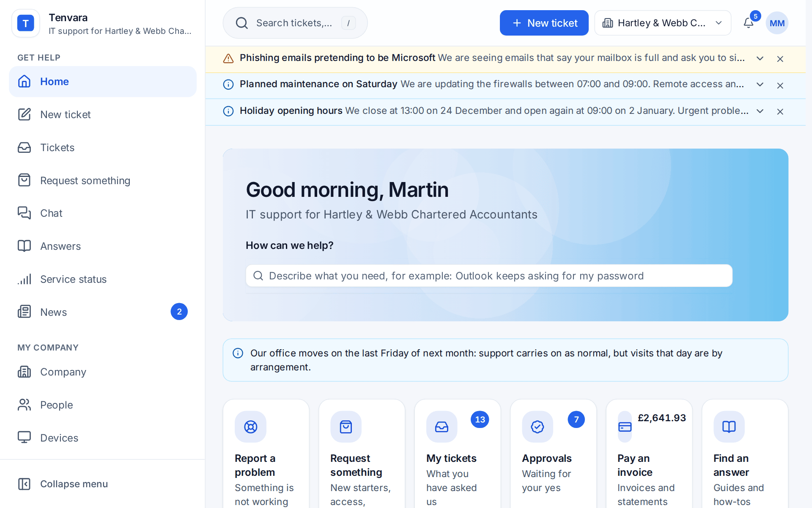Viewport: 812px width, 508px height.
Task: Click the Service status bars icon
Action: [x=25, y=279]
